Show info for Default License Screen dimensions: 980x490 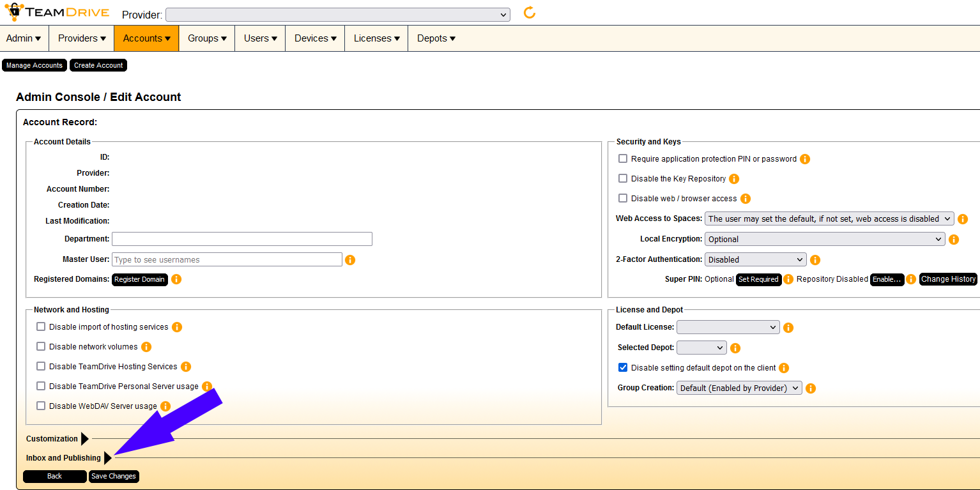point(788,328)
